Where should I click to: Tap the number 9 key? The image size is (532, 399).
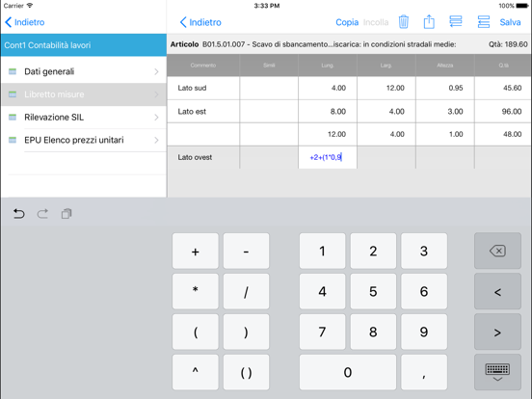[x=424, y=332]
